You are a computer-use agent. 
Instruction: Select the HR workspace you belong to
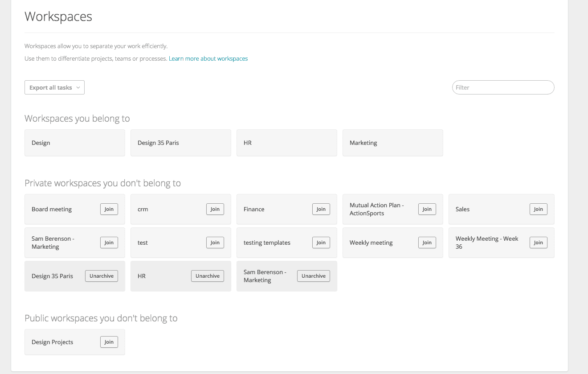point(286,143)
